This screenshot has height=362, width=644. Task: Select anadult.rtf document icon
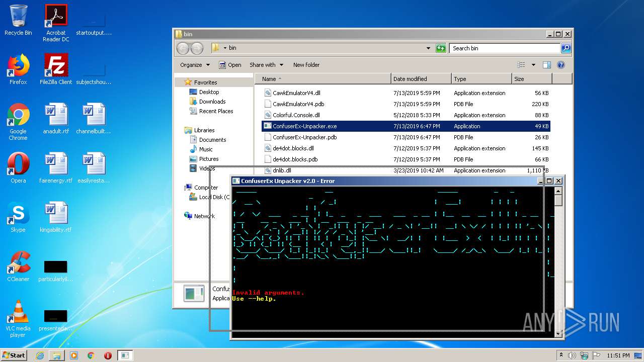[x=56, y=119]
